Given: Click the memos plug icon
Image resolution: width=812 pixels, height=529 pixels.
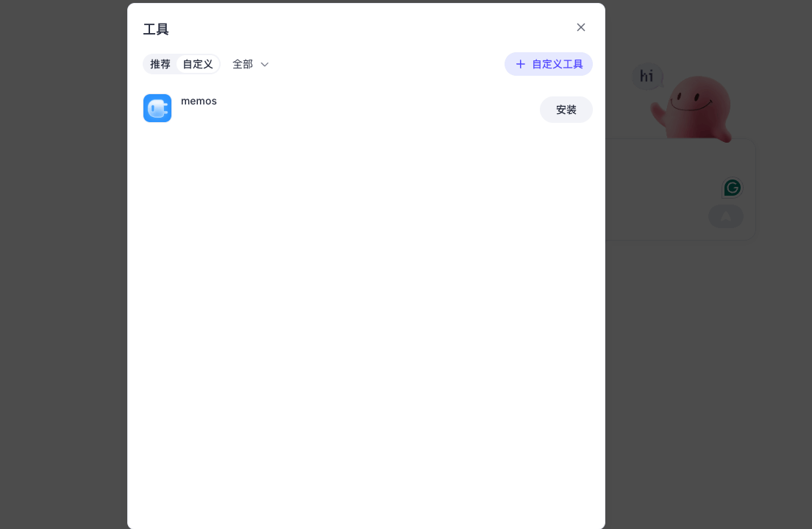Looking at the screenshot, I should (157, 108).
